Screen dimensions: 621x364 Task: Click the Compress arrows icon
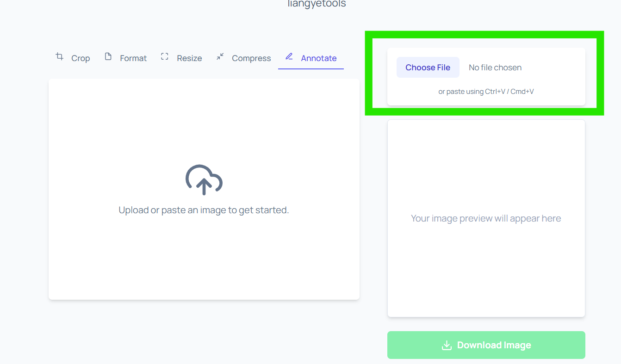(220, 56)
